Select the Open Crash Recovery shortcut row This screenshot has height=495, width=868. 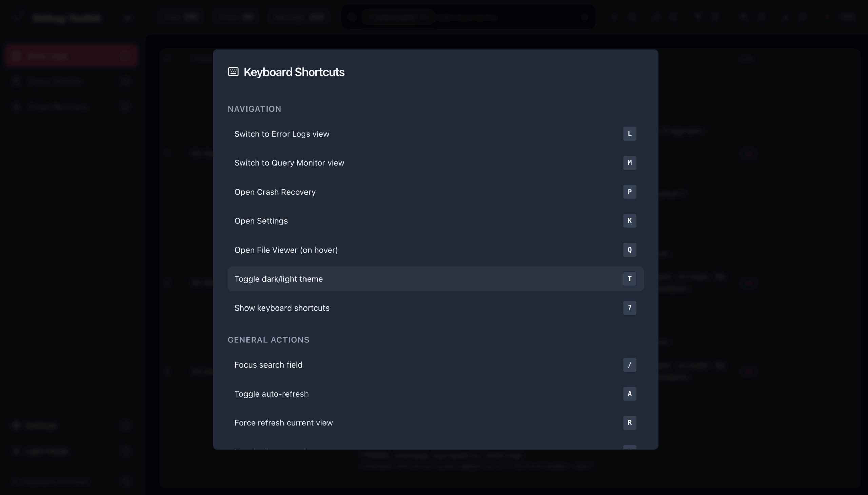[275, 192]
